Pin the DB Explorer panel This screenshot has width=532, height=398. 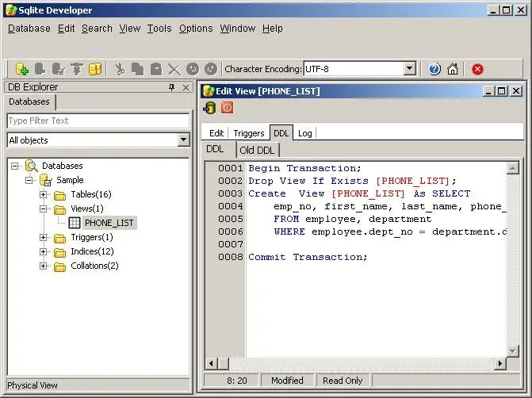coord(172,87)
